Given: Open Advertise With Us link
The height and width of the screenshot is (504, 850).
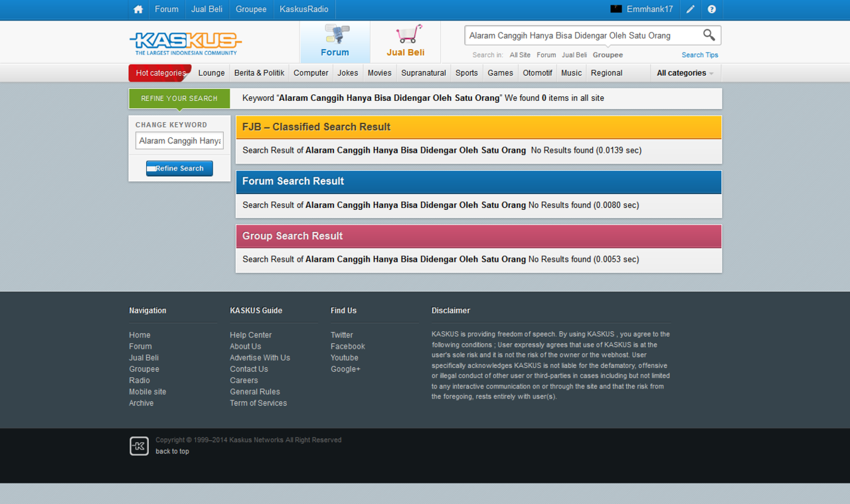Looking at the screenshot, I should click(260, 358).
